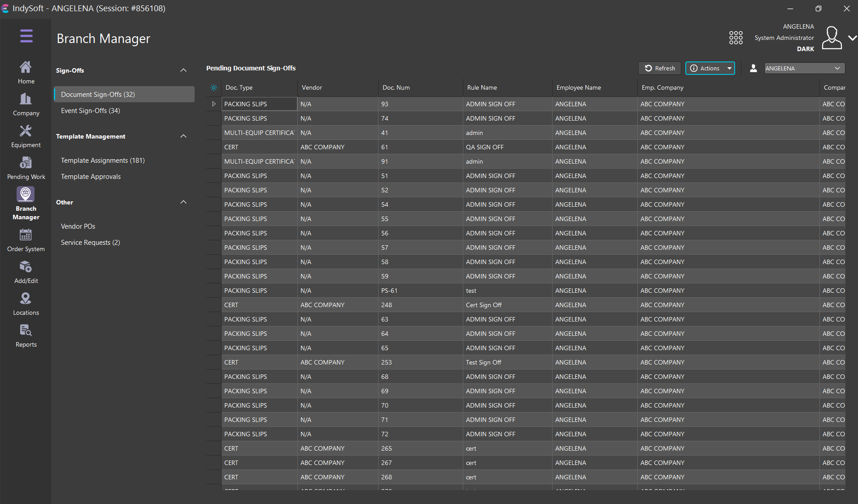This screenshot has height=504, width=858.
Task: Collapse the Template Management section
Action: (x=183, y=136)
